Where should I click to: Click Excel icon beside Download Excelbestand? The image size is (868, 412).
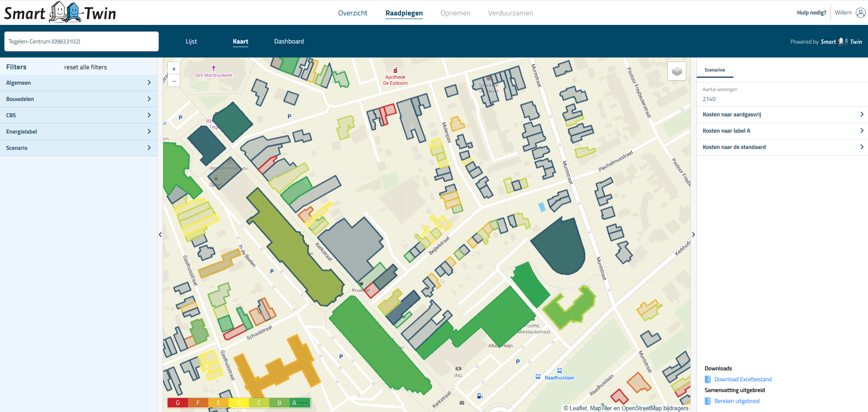point(708,379)
